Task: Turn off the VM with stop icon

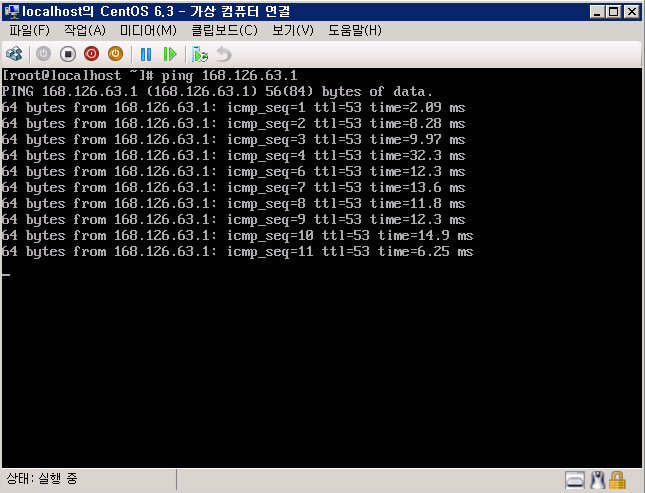Action: 67,54
